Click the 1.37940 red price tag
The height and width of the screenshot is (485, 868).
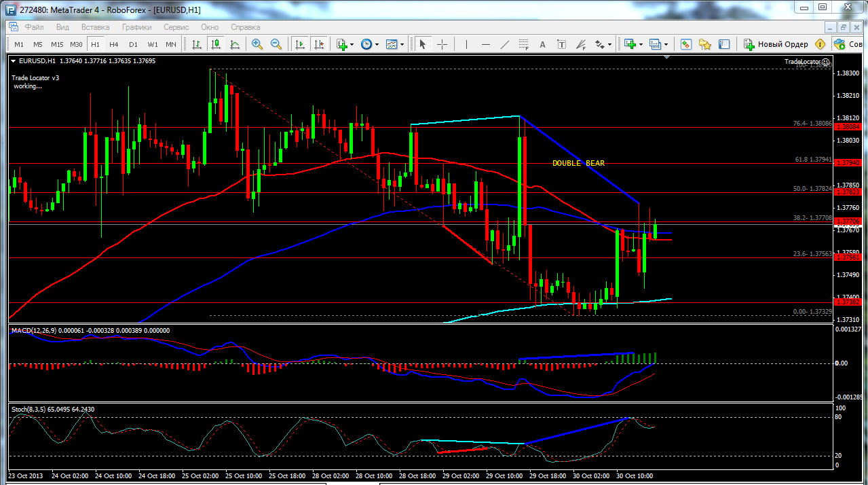(x=848, y=163)
